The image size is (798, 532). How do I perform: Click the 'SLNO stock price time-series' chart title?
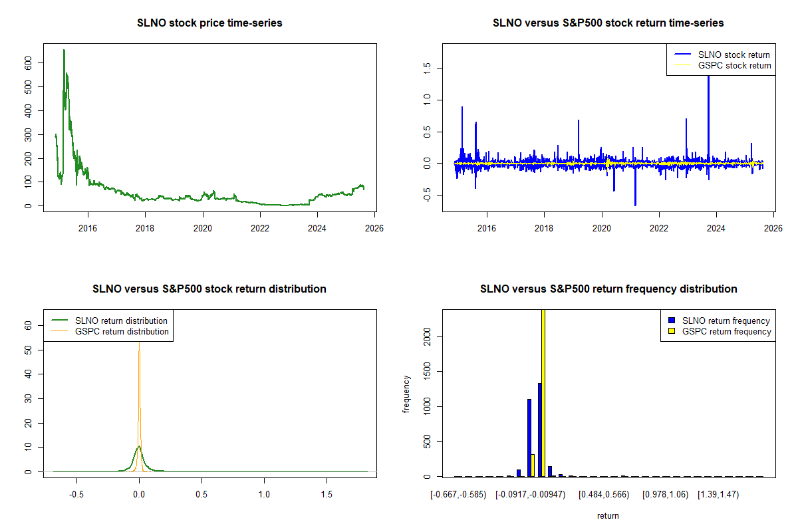tap(209, 23)
